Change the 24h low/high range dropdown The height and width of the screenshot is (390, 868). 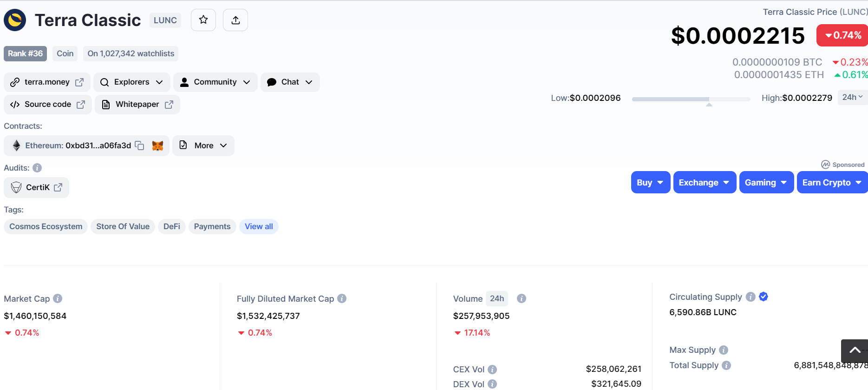click(x=853, y=97)
